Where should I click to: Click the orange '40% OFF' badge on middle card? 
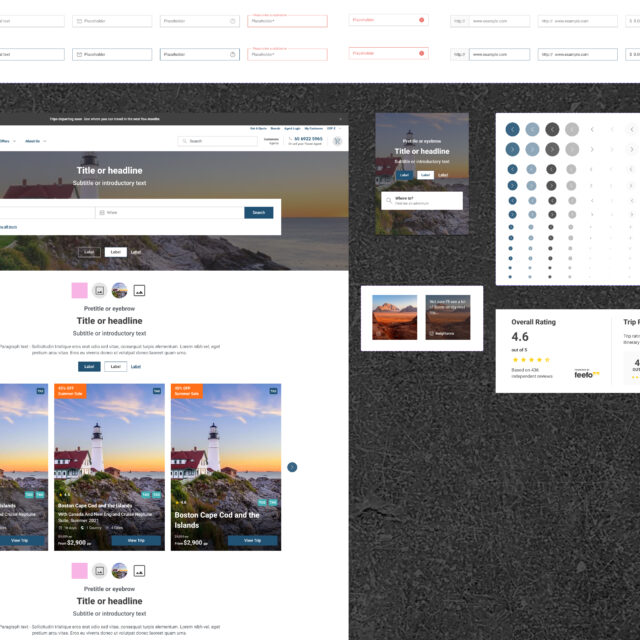(70, 391)
